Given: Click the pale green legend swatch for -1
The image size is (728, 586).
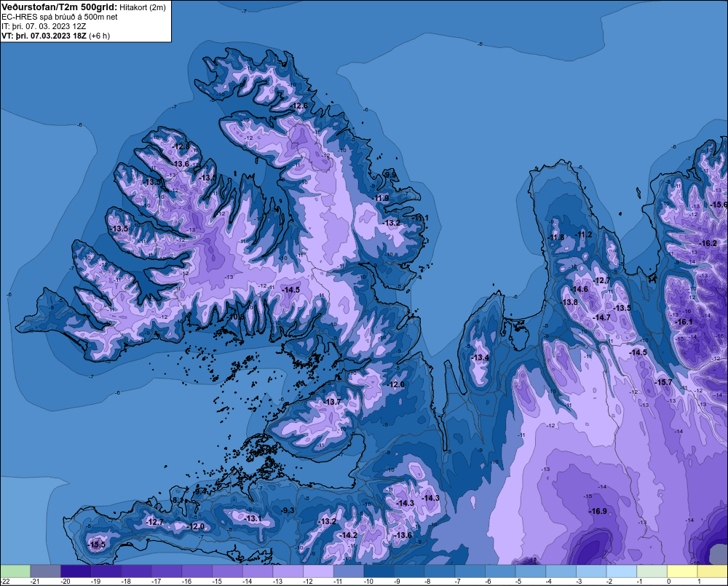Looking at the screenshot, I should [652, 571].
